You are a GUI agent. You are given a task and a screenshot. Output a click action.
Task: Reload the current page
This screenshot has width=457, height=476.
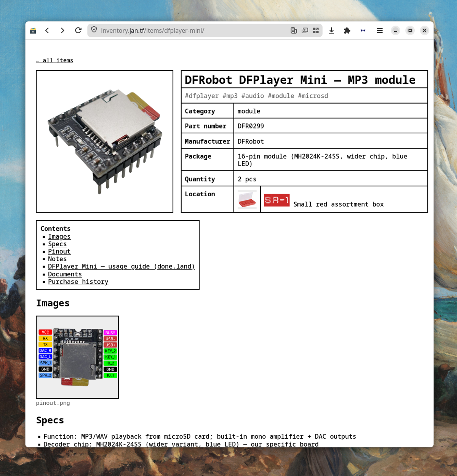point(78,30)
